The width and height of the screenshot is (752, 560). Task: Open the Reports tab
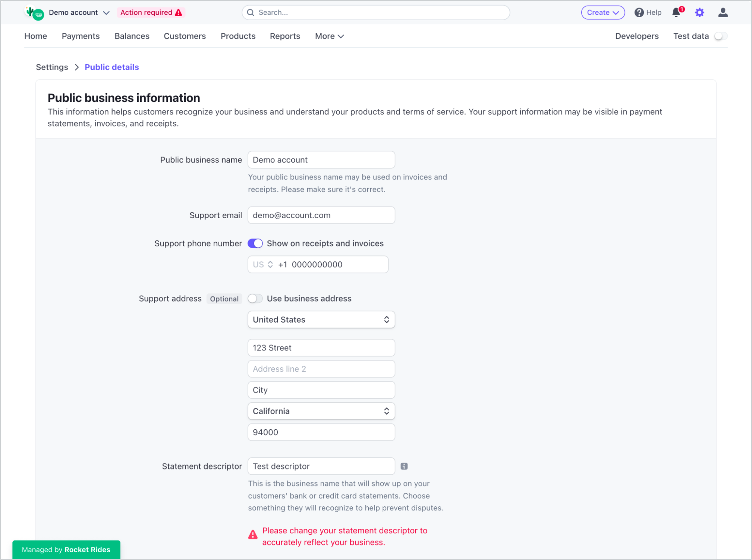[x=285, y=36]
